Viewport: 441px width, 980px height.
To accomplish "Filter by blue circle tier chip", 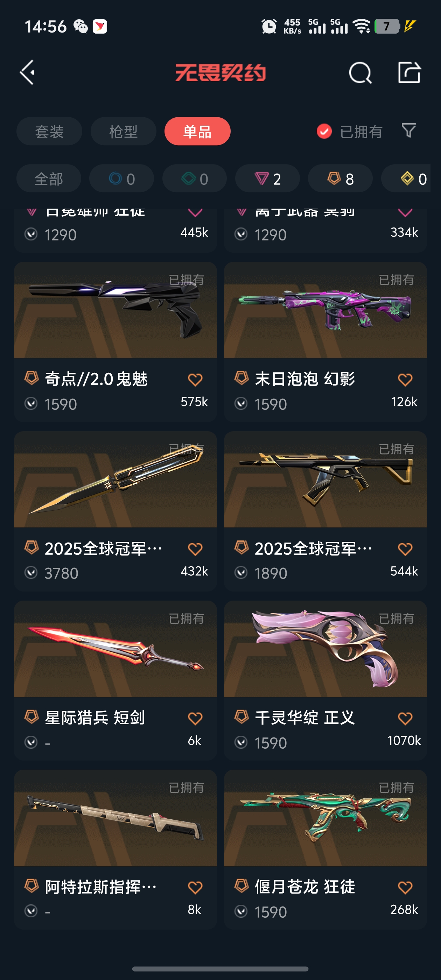I will pyautogui.click(x=122, y=178).
